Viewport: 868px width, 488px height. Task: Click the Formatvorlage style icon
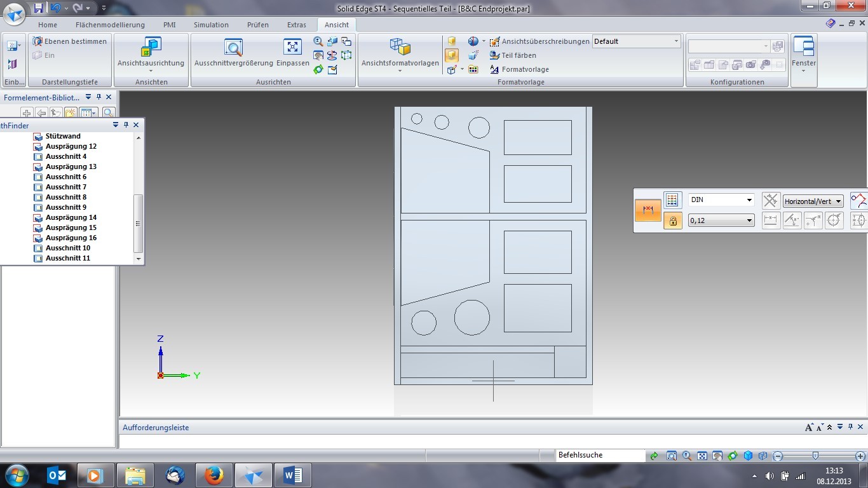point(495,69)
